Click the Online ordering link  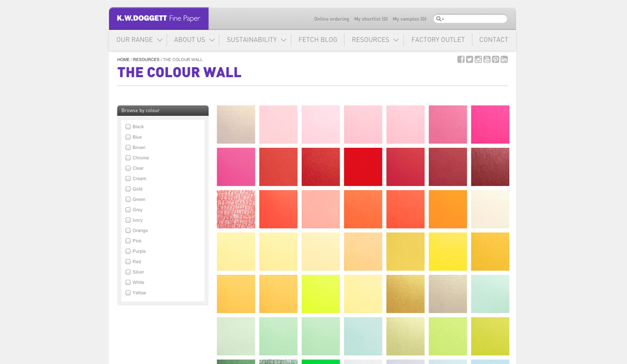pyautogui.click(x=331, y=19)
